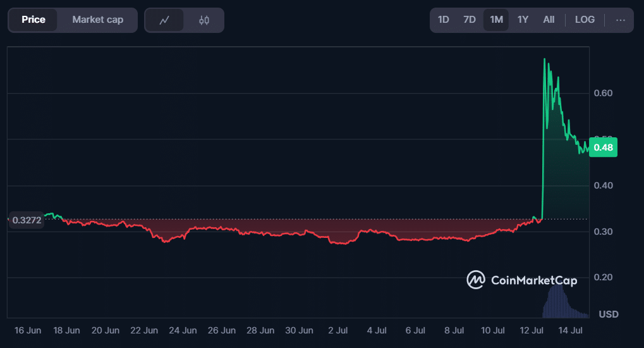Viewport: 644px width, 348px height.
Task: Click the 26 Jun date label
Action: [222, 330]
